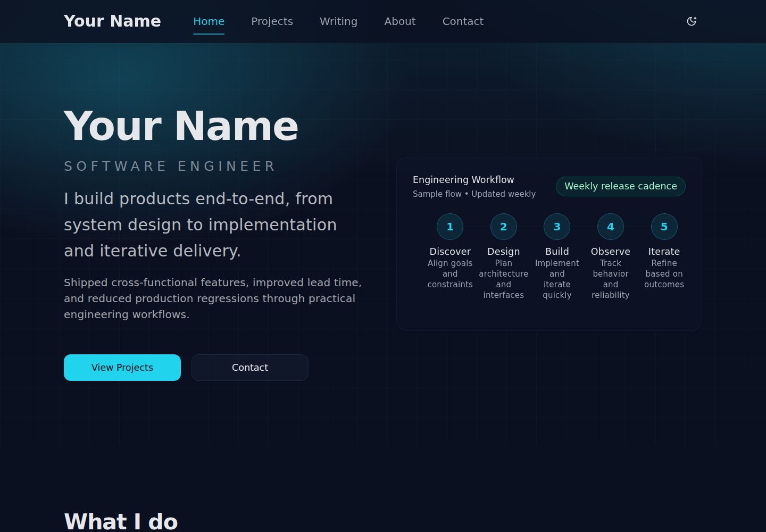Viewport: 766px width, 532px height.
Task: Open Contact in the top navigation bar
Action: 463,21
